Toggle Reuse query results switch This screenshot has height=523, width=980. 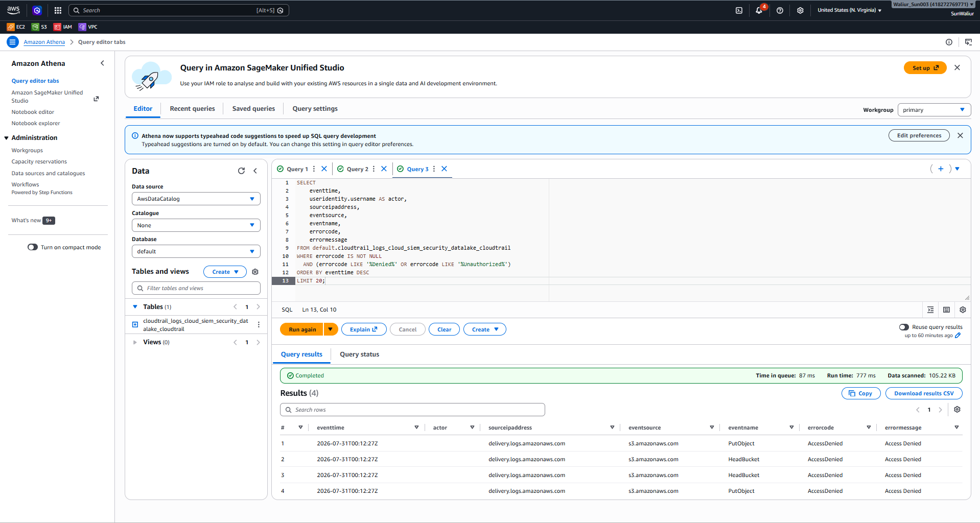(x=904, y=327)
